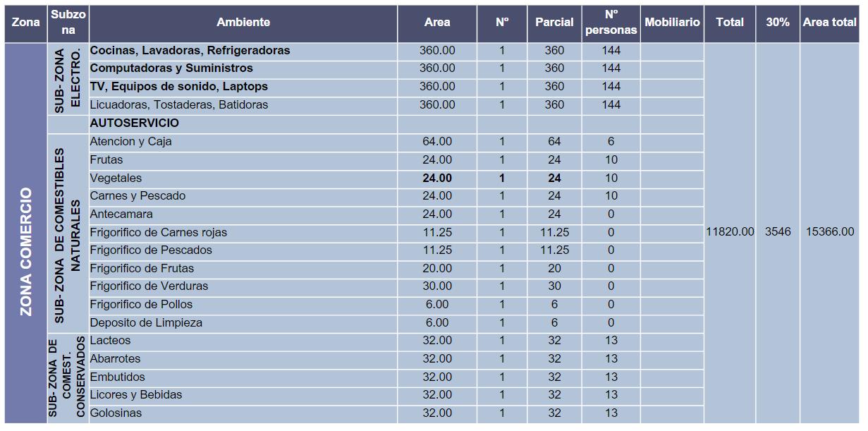Select the Nº personas header cell
Viewport: 868px width, 431px height.
(611, 23)
